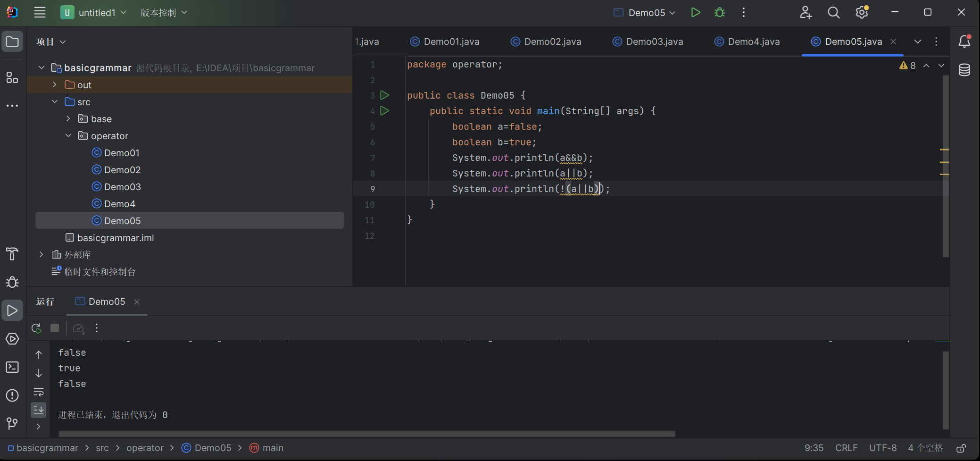Screen dimensions: 980x461
Task: Click the 9:35 caret position
Action: click(x=814, y=448)
